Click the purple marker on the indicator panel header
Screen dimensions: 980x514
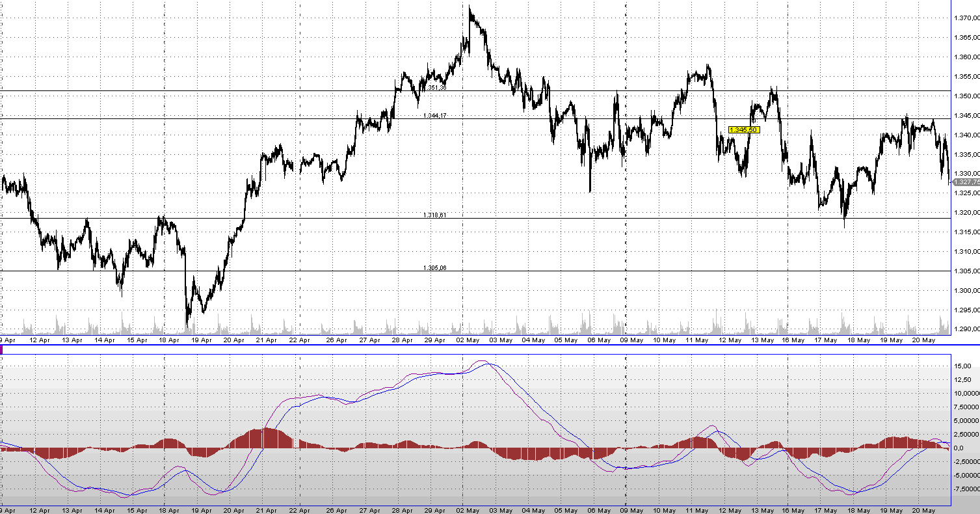point(2,350)
